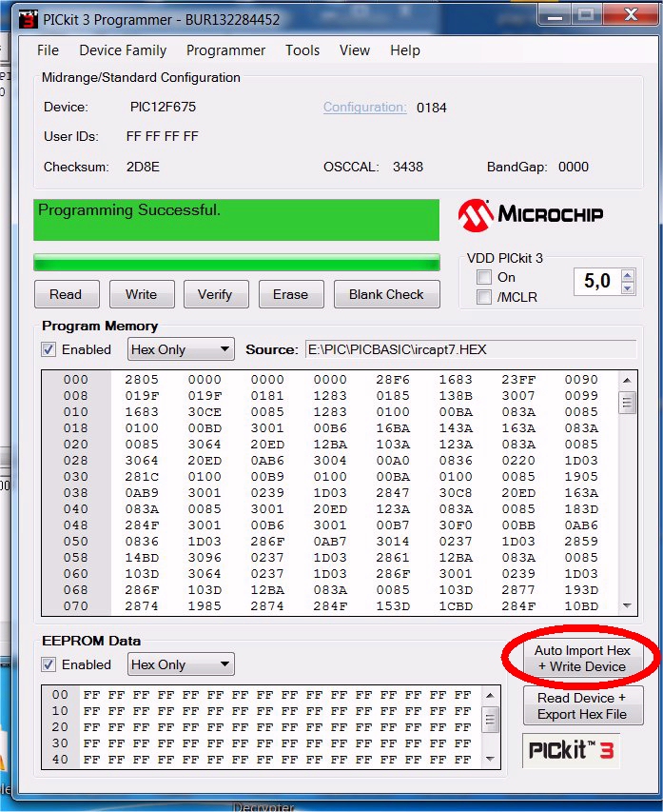Open the Programmer menu

[x=225, y=50]
